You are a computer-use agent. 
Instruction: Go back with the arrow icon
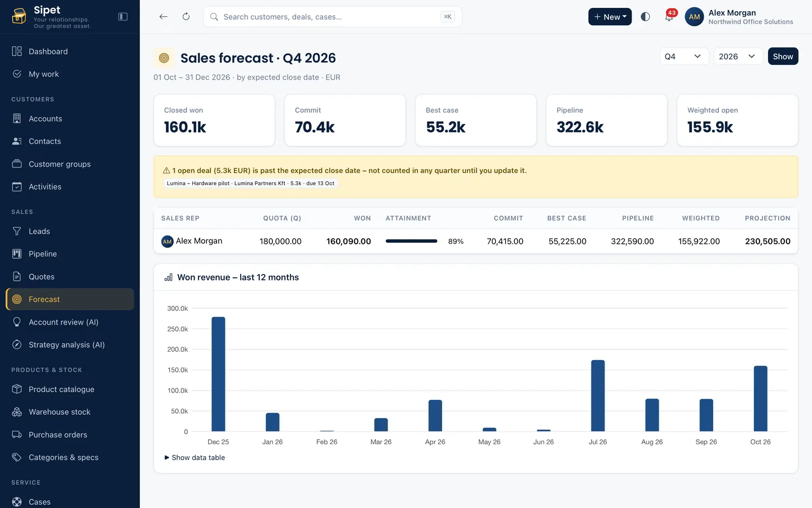pyautogui.click(x=164, y=17)
